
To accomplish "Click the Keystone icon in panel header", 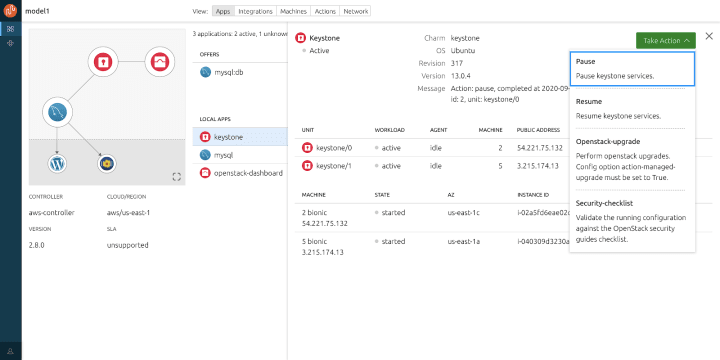I will pyautogui.click(x=300, y=38).
